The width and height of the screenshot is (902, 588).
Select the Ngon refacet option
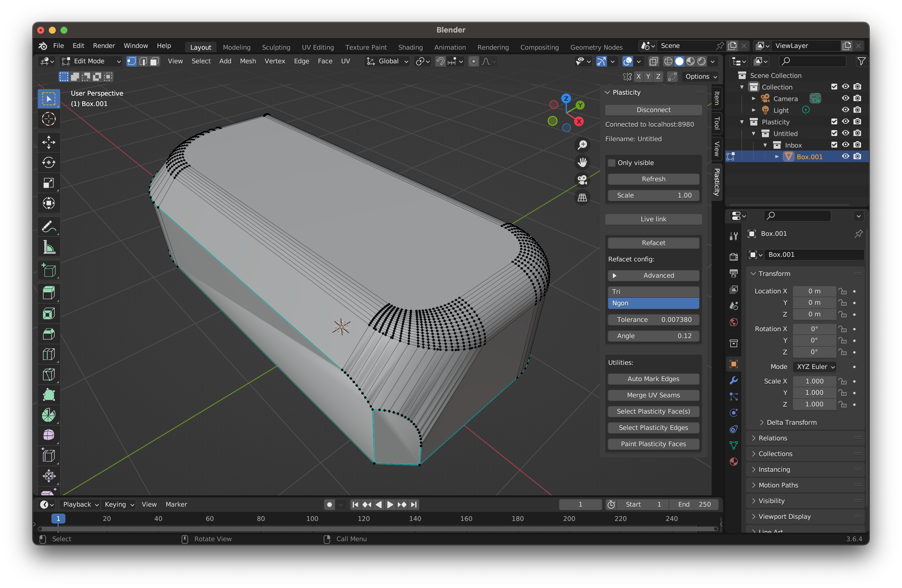click(653, 304)
